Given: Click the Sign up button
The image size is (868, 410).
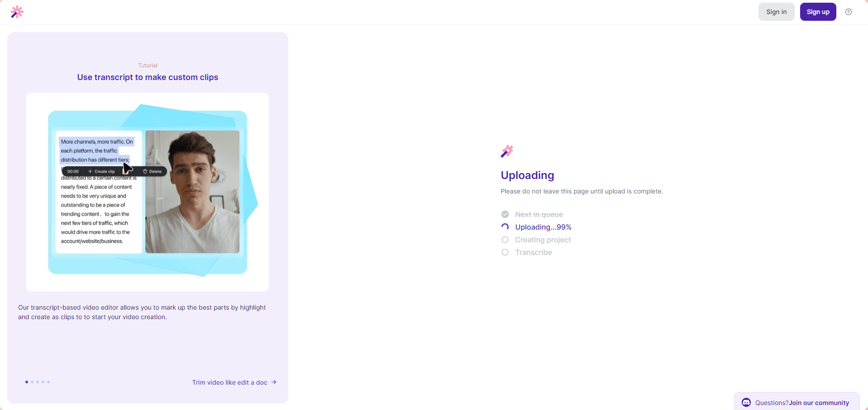Looking at the screenshot, I should pyautogui.click(x=818, y=12).
